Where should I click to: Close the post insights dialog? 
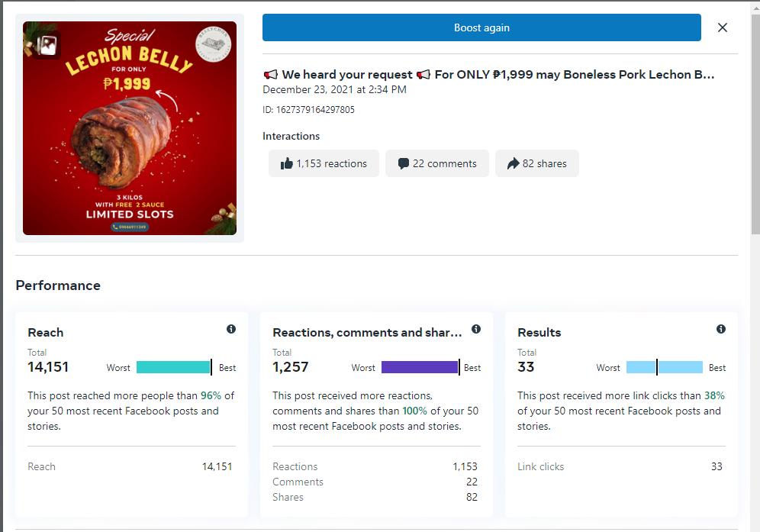coord(723,27)
